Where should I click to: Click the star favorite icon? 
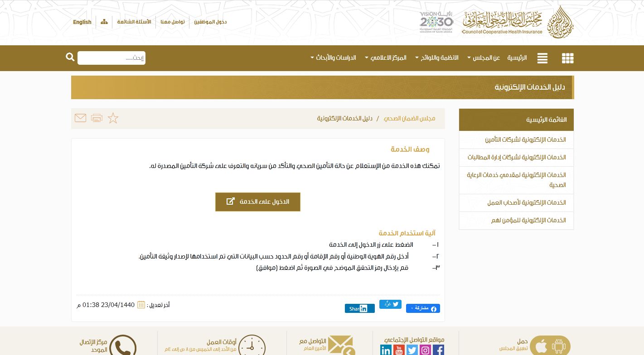tap(113, 118)
